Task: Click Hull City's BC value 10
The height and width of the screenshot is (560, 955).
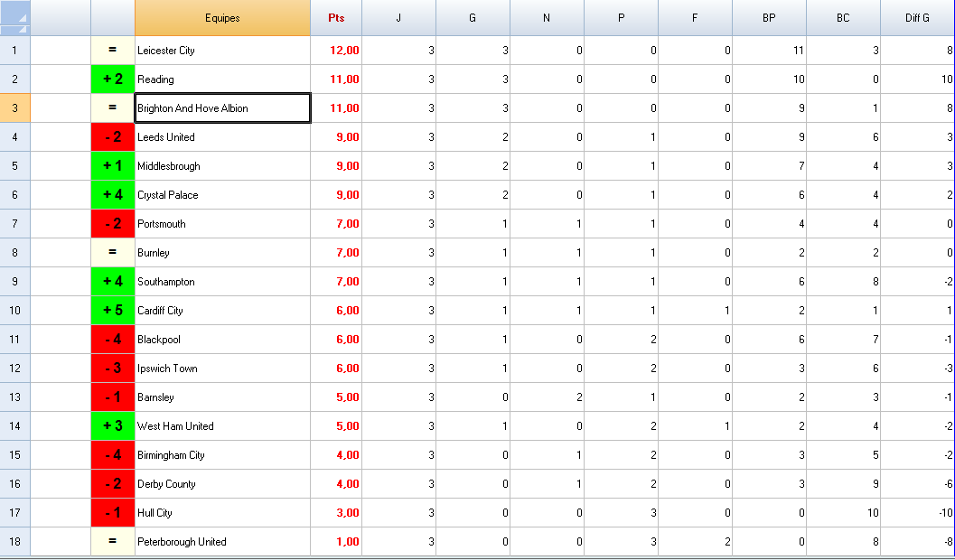Action: tap(843, 513)
